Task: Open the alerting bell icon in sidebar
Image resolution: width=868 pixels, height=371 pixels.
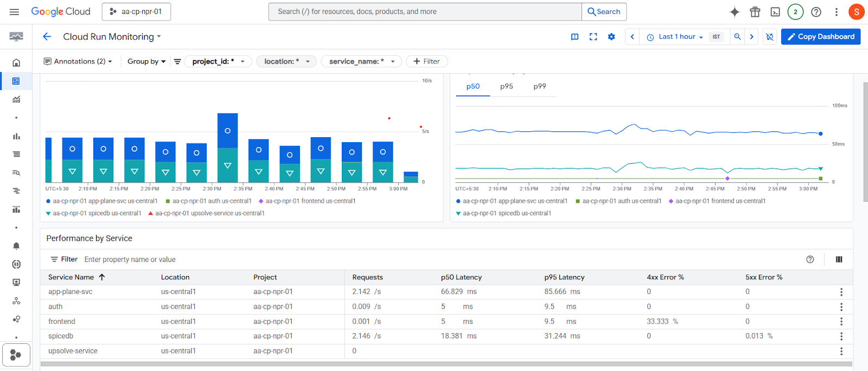Action: click(x=16, y=246)
